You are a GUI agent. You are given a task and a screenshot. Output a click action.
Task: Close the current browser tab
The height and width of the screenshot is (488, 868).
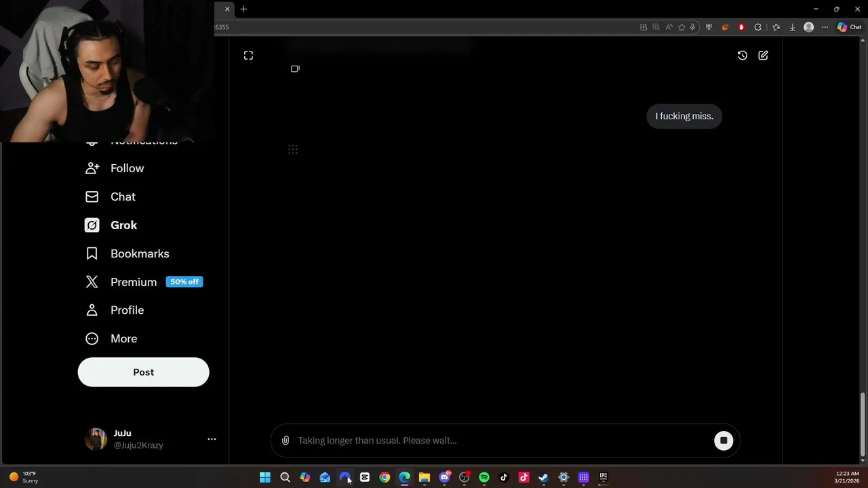click(227, 9)
